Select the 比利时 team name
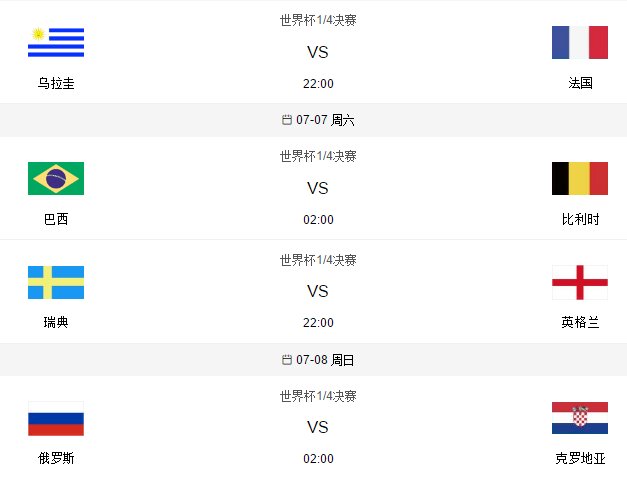This screenshot has height=477, width=627. (x=580, y=219)
